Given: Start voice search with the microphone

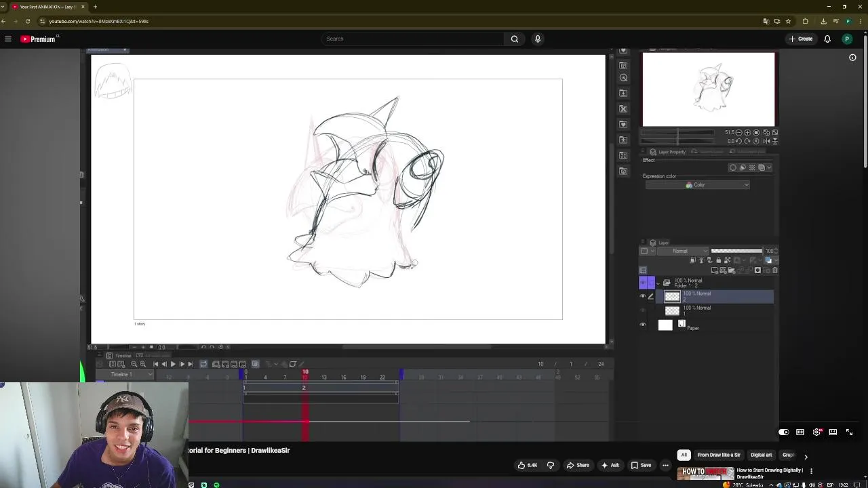Looking at the screenshot, I should [538, 39].
